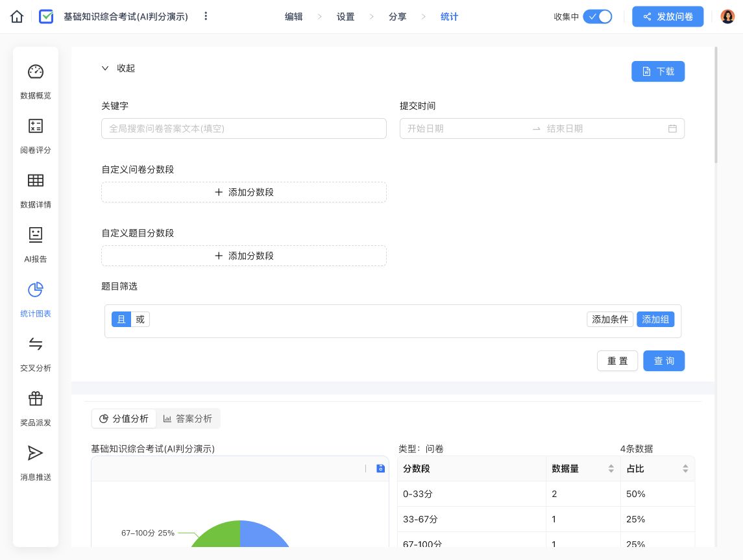
Task: Click the 查询 query button
Action: pos(664,361)
